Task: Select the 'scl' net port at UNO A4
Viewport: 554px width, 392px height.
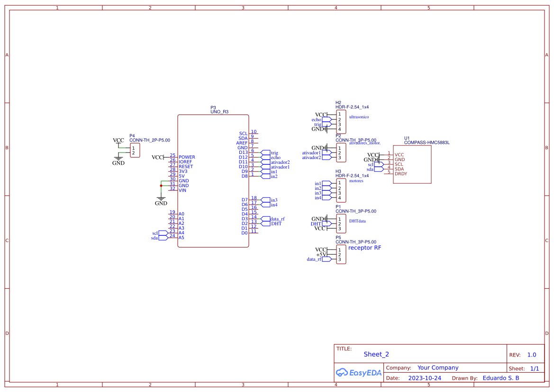Action: point(160,233)
